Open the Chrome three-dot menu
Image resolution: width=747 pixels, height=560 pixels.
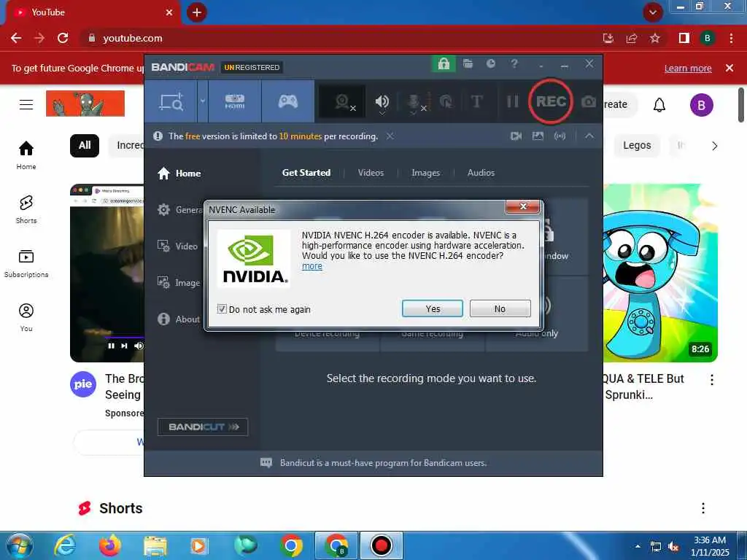731,38
